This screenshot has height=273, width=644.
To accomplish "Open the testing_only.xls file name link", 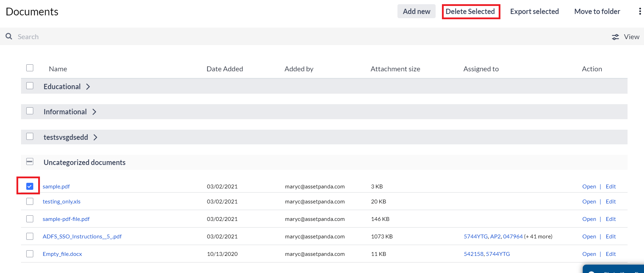I will click(62, 201).
